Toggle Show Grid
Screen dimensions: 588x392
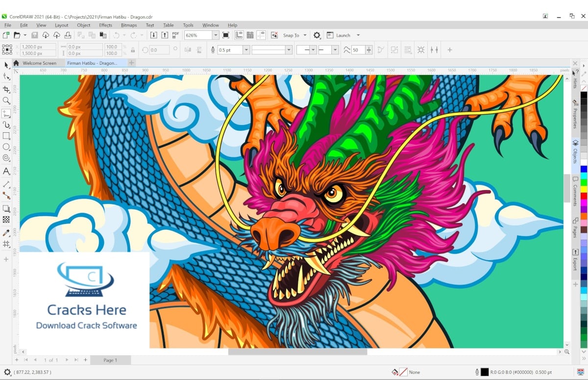pyautogui.click(x=250, y=35)
